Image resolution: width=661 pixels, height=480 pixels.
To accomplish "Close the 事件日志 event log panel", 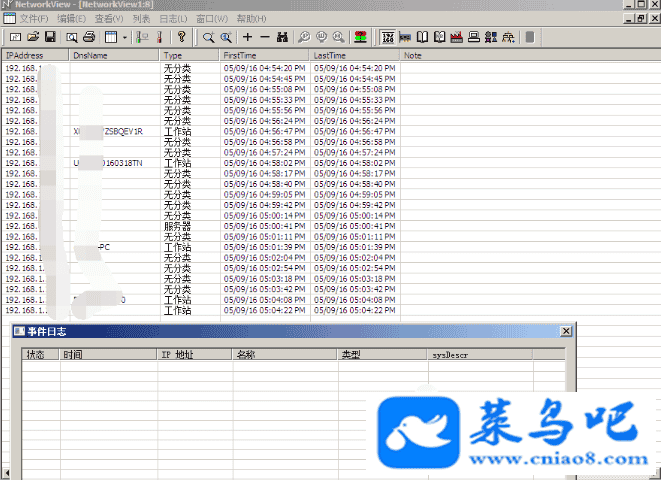I will pos(566,331).
